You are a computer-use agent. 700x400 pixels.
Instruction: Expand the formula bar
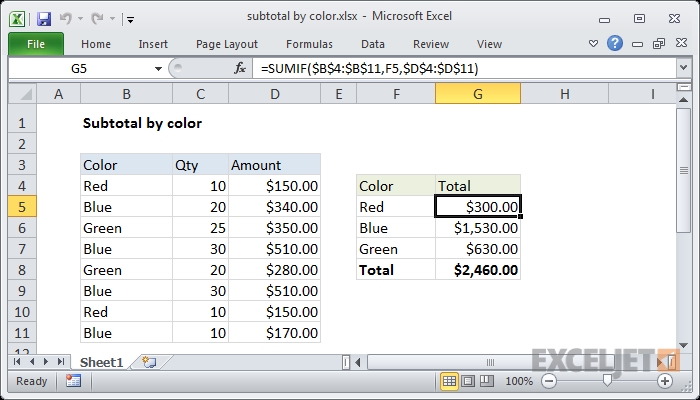(682, 68)
